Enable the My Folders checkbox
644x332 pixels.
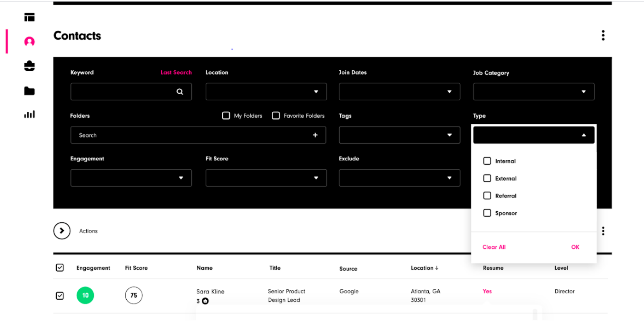pos(226,116)
